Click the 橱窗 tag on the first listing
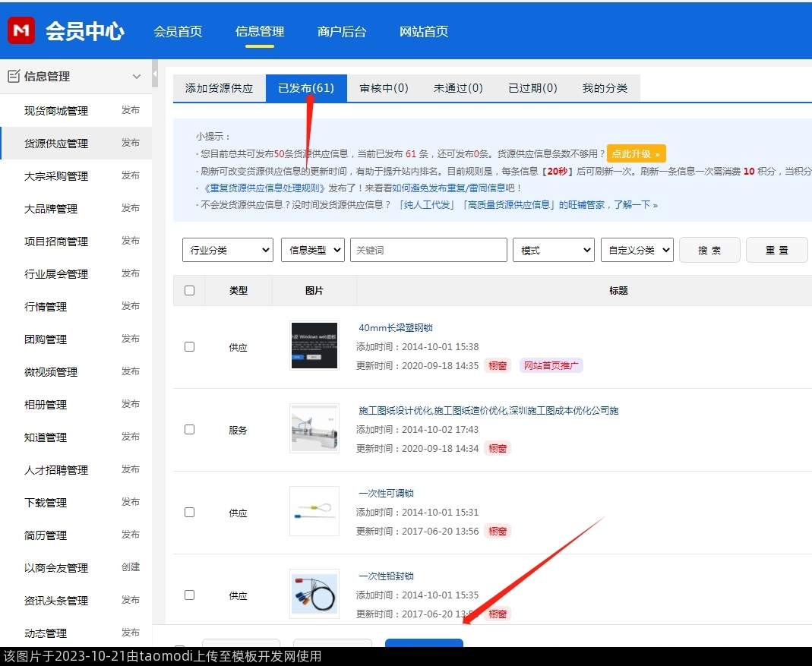Image resolution: width=812 pixels, height=666 pixels. pos(498,366)
